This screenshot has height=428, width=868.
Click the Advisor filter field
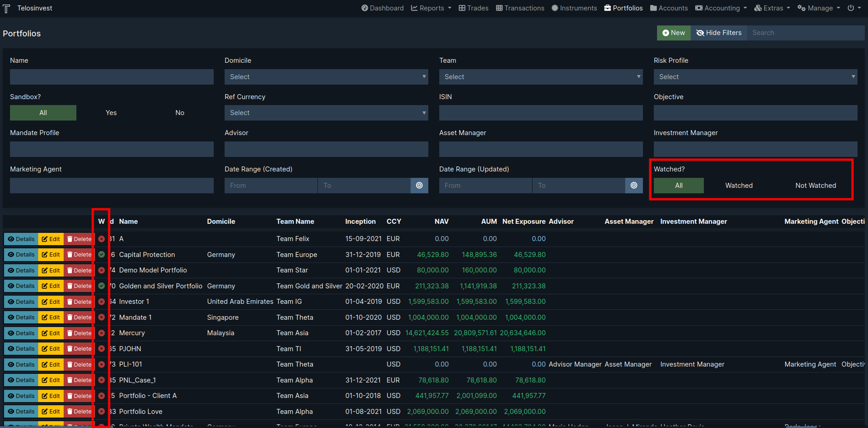pos(326,149)
